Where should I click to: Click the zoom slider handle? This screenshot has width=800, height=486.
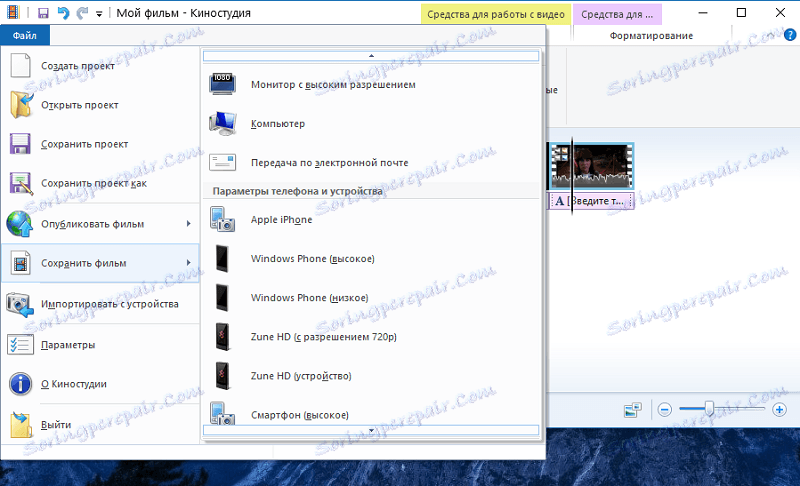click(709, 408)
